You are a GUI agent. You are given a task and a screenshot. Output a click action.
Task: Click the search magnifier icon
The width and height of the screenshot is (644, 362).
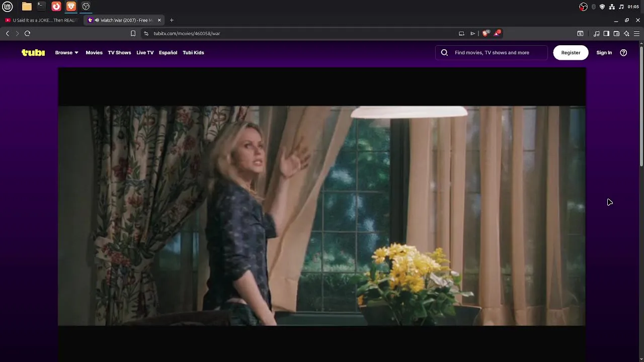(444, 52)
